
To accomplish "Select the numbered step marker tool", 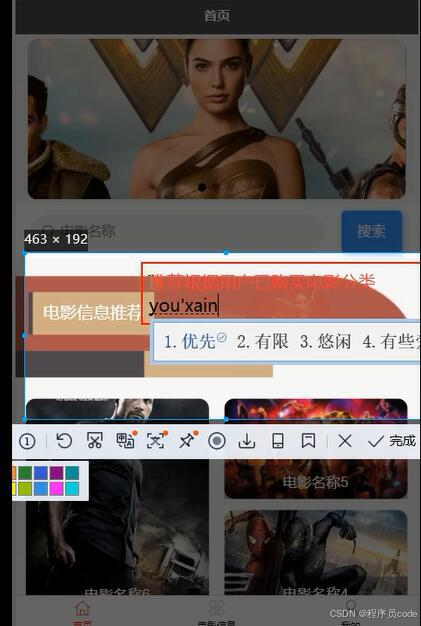I will (27, 441).
